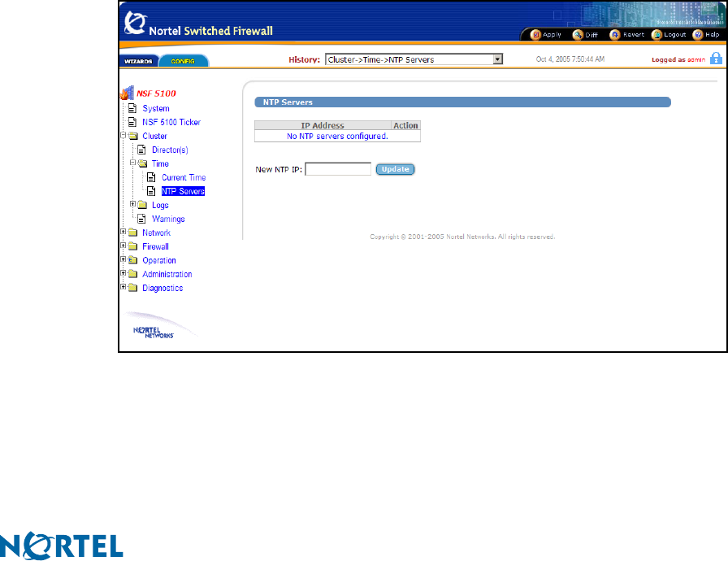Select the highlighted NTP Servers item
The width and height of the screenshot is (728, 561).
[183, 191]
